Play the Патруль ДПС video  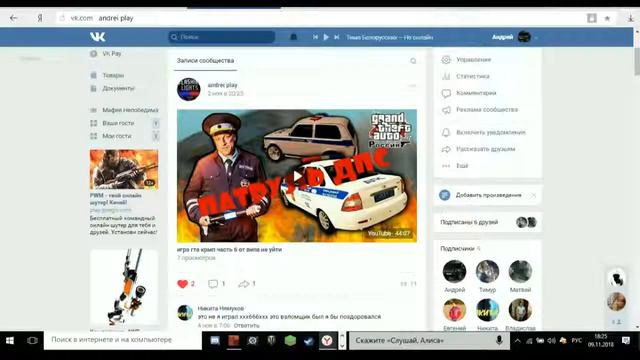coord(297,176)
